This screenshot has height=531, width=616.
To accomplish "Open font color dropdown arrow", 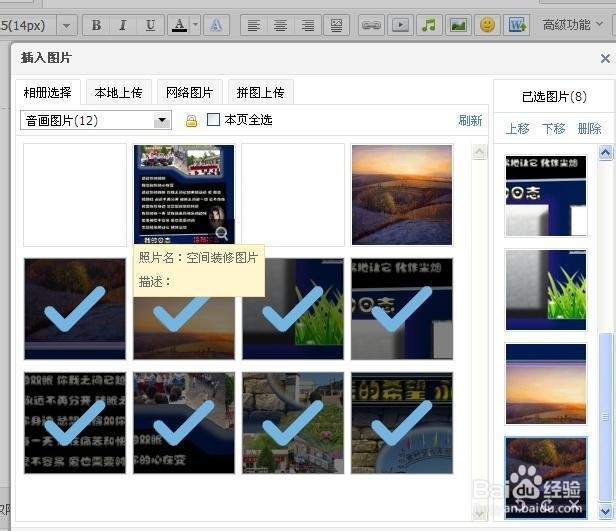I will (195, 25).
